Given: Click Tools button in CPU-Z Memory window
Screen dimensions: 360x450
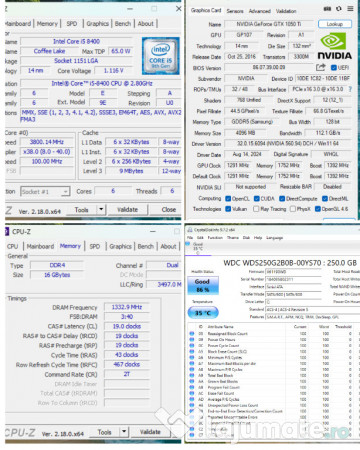Looking at the screenshot, I should click(x=104, y=432).
